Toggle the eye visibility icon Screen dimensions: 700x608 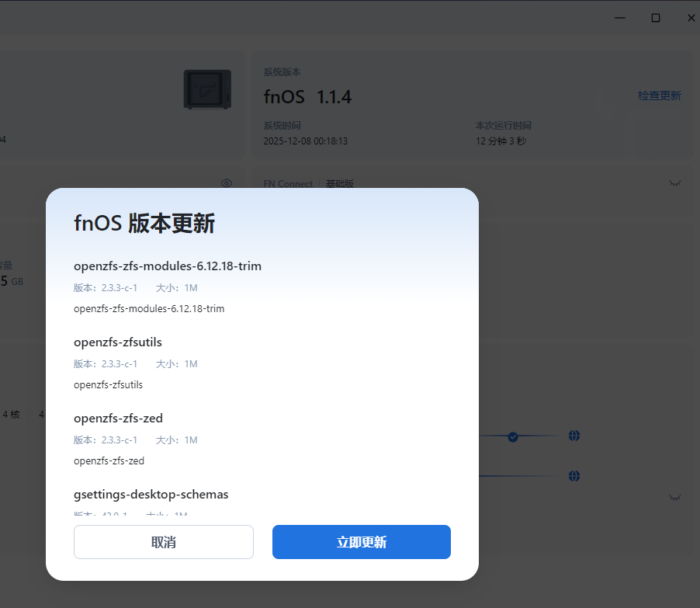227,183
